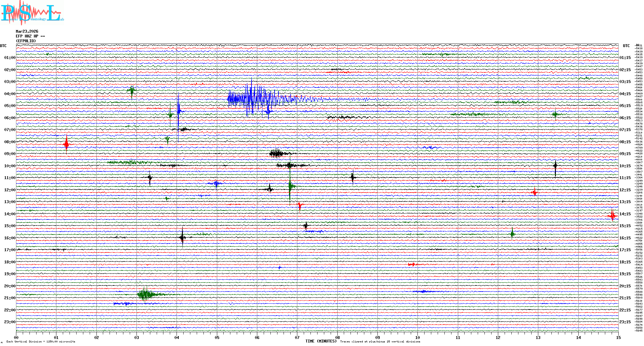Image resolution: width=644 pixels, height=346 pixels.
Task: Click the black event on 09:00 trace
Action: click(276, 153)
